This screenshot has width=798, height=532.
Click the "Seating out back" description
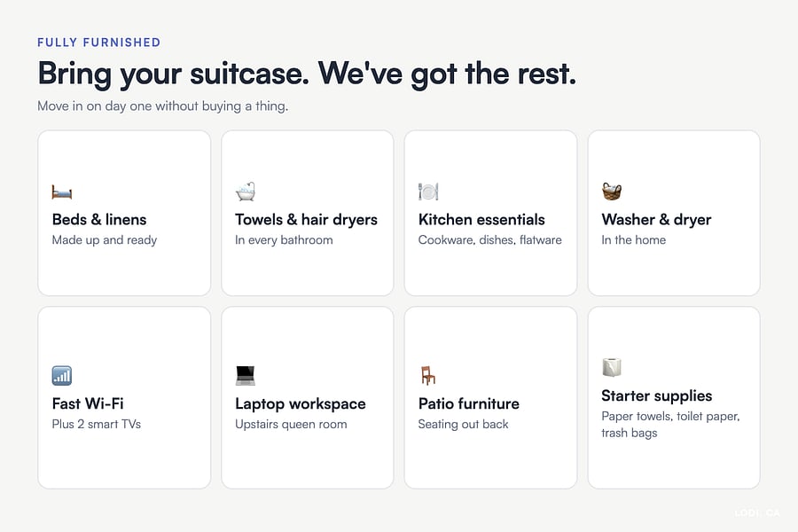[x=463, y=424]
